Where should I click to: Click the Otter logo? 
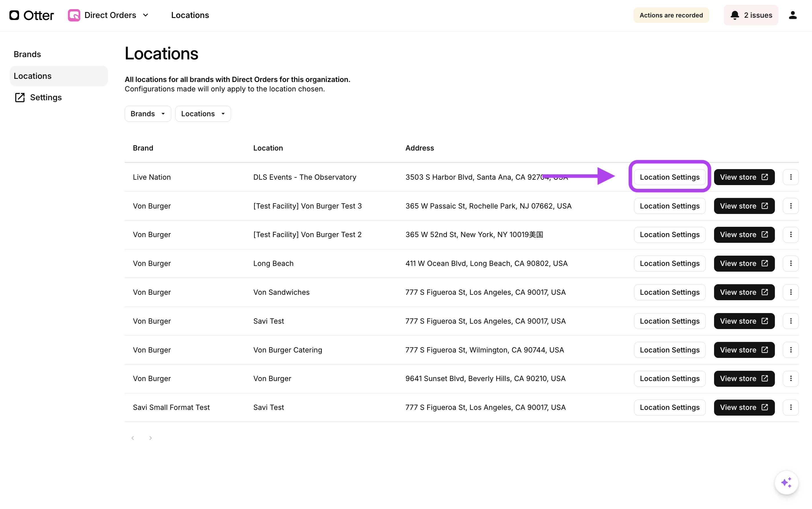click(31, 15)
